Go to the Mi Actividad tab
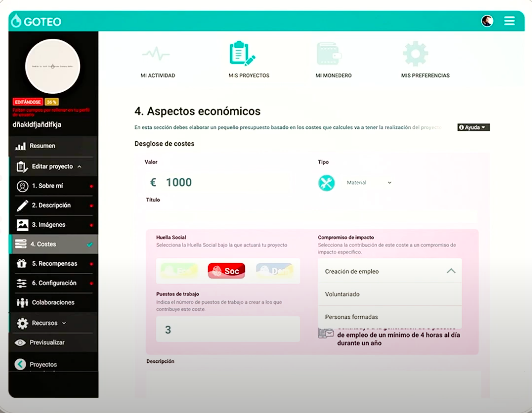 (x=158, y=75)
